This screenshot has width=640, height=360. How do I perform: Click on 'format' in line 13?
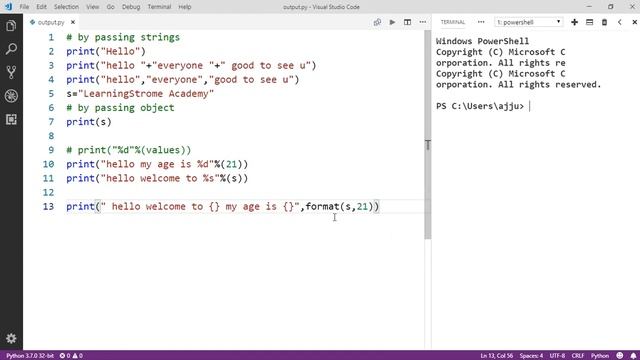(322, 207)
